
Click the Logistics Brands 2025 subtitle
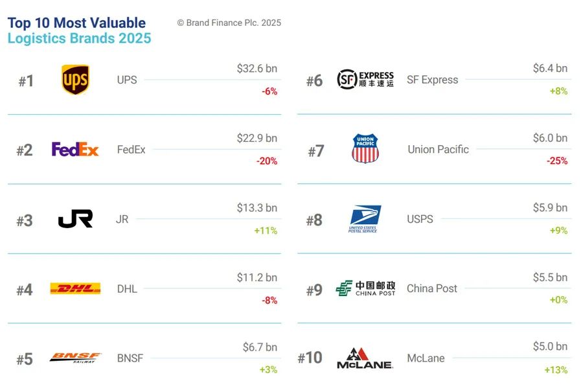point(79,38)
